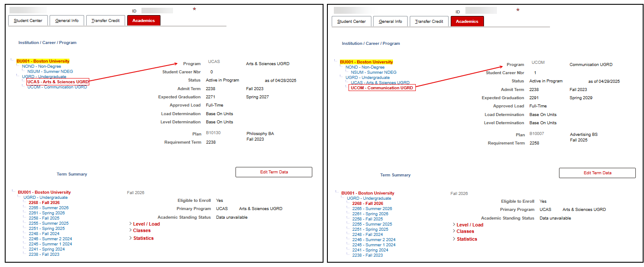This screenshot has width=644, height=267.
Task: Expand Level / Load section in left panel
Action: pos(146,224)
